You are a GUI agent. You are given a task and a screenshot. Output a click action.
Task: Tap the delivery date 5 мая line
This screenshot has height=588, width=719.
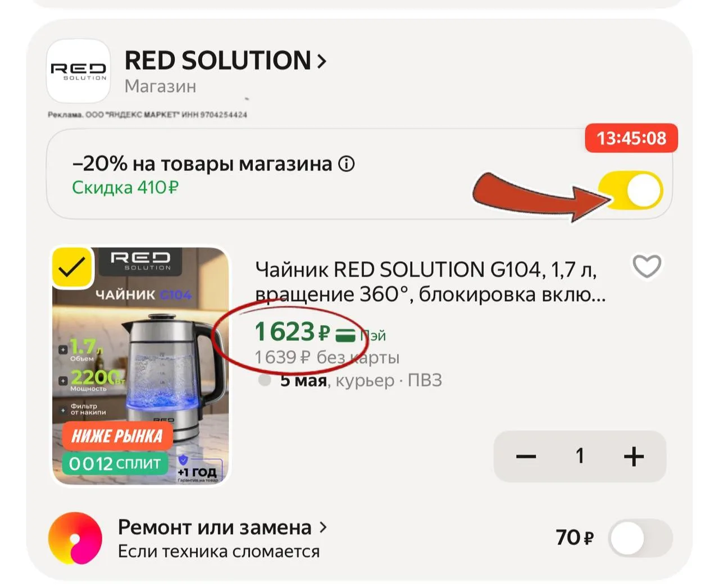361,380
